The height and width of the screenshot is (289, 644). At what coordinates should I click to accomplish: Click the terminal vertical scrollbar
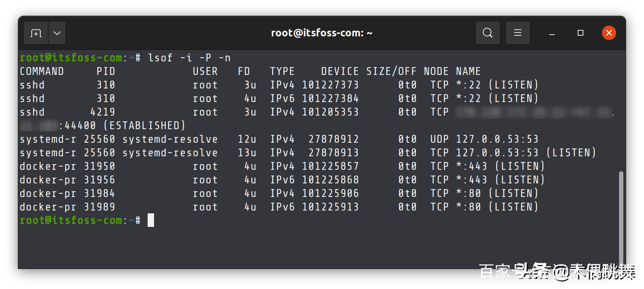[621, 218]
